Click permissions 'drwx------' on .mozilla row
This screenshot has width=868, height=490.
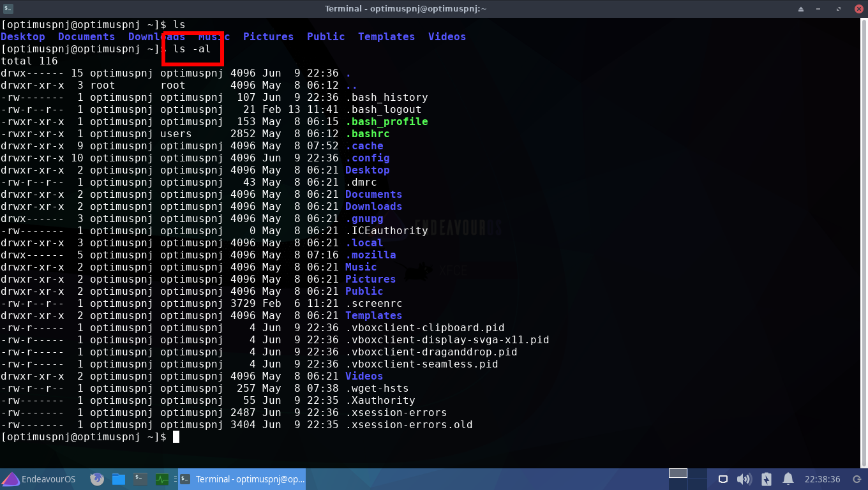pos(33,255)
